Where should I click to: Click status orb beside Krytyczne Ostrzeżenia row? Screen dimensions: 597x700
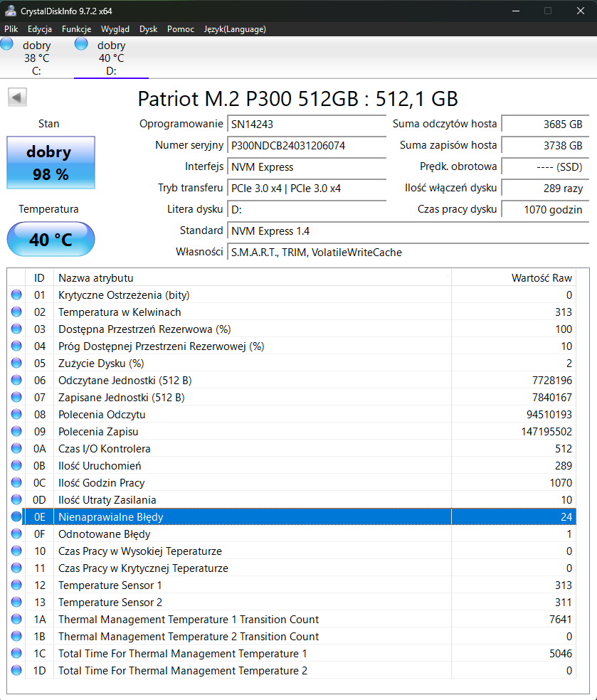coord(16,295)
